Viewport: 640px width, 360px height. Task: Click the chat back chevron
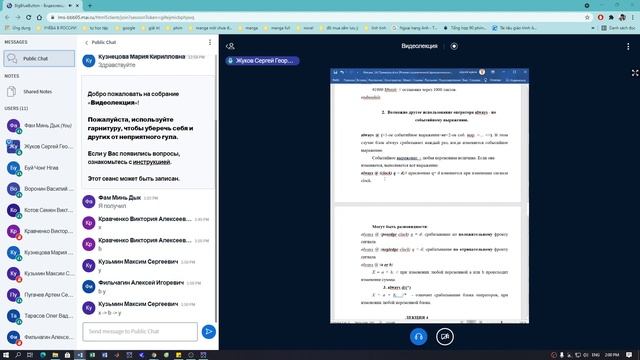87,42
